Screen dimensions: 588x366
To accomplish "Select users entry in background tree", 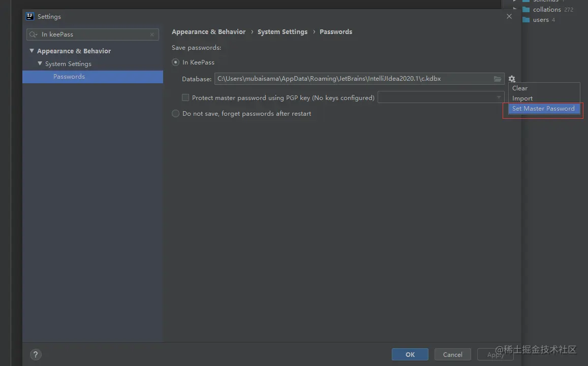I will coord(541,19).
